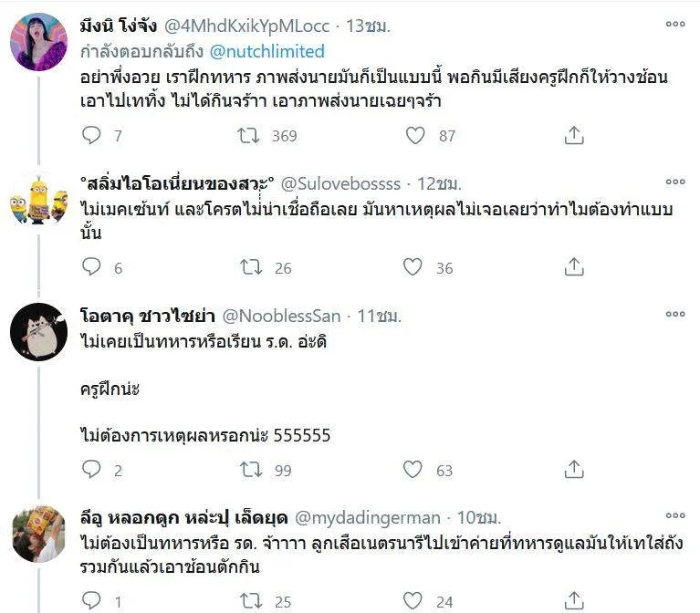Like the @mydadingerman tweet with 24 likes
The width and height of the screenshot is (700, 613).
click(x=415, y=601)
